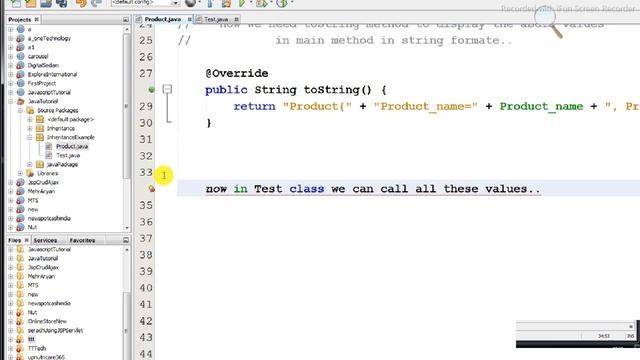640x360 pixels.
Task: Switch to the Favorites tab
Action: click(x=82, y=240)
